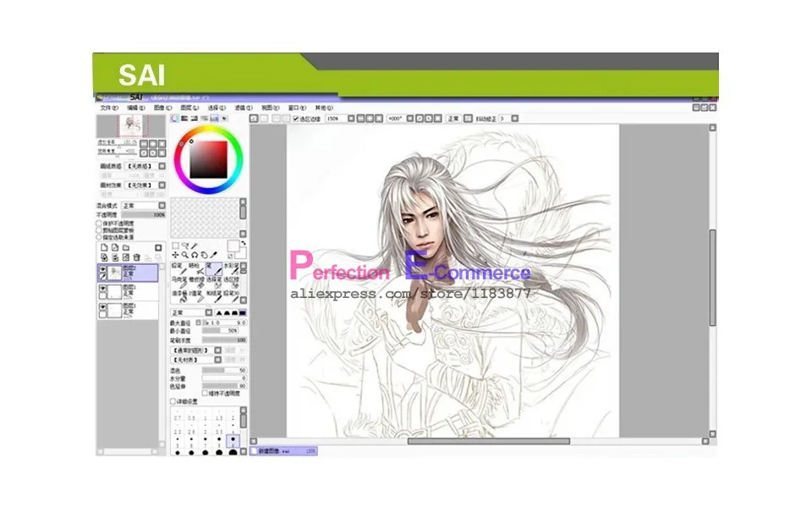Select the eyedropper tool

[x=214, y=255]
